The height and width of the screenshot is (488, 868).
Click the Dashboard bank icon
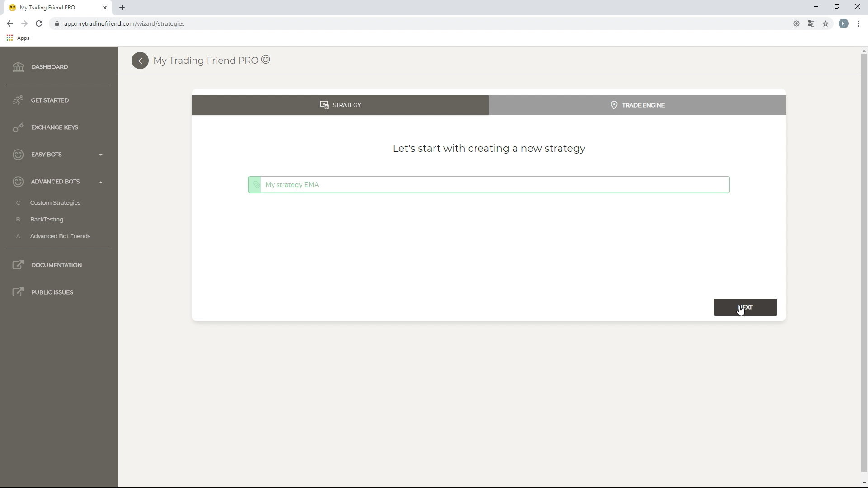[x=18, y=67]
